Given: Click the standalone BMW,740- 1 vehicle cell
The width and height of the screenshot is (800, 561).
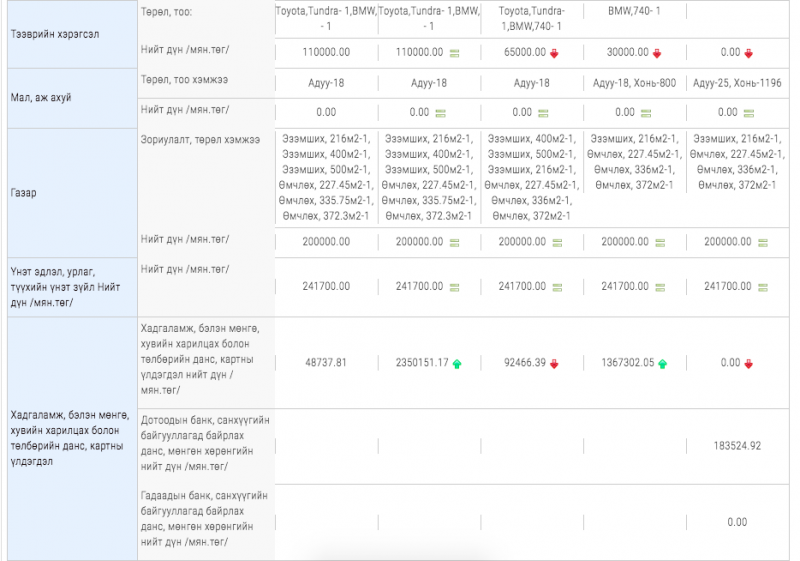Looking at the screenshot, I should 633,11.
